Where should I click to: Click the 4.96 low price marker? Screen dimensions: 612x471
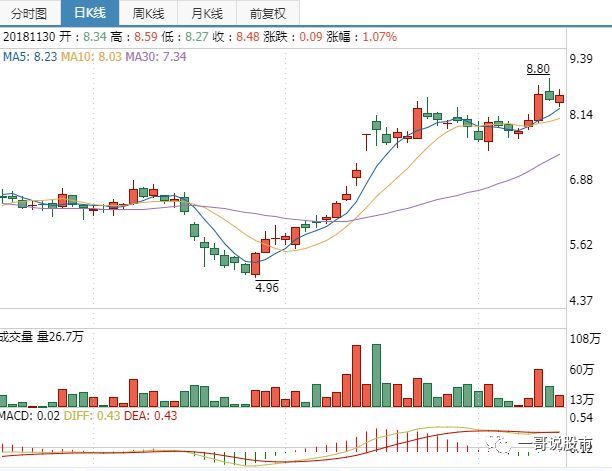[267, 288]
